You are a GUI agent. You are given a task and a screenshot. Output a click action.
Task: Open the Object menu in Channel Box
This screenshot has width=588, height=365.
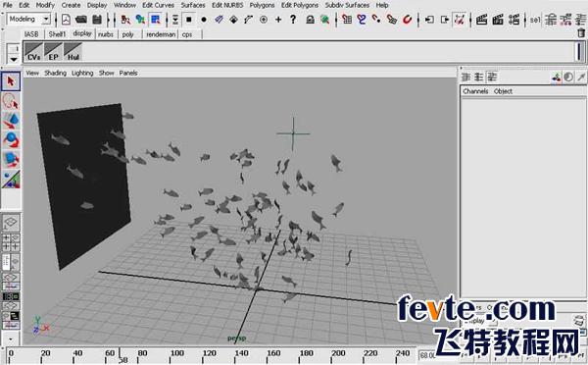pos(503,91)
